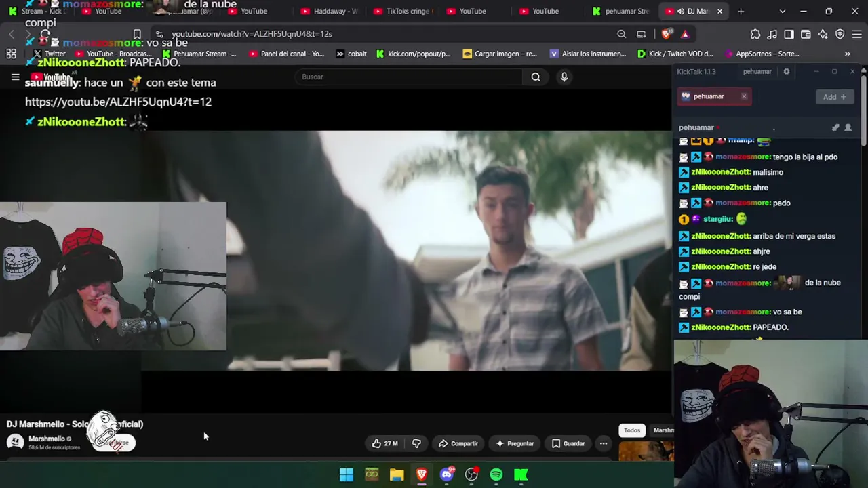This screenshot has width=868, height=488.
Task: Click zNikoooneZhott on the 'malisimo' message
Action: [720, 172]
